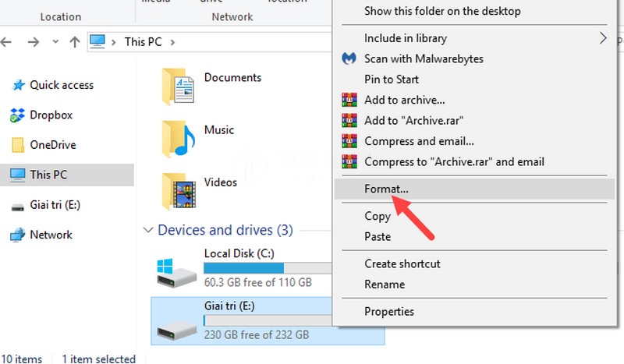This screenshot has height=364, width=624.
Task: Select the Local Disk (C:) label
Action: tap(239, 253)
